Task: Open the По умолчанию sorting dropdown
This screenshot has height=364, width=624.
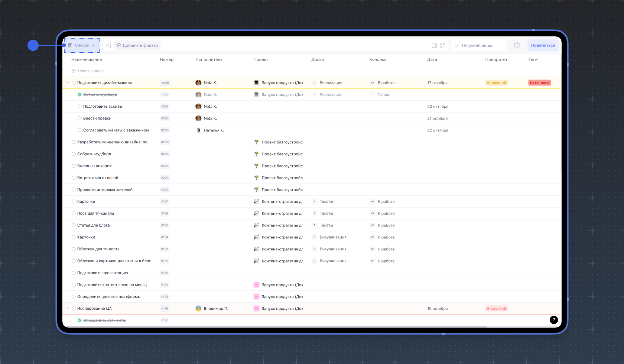Action: (479, 45)
